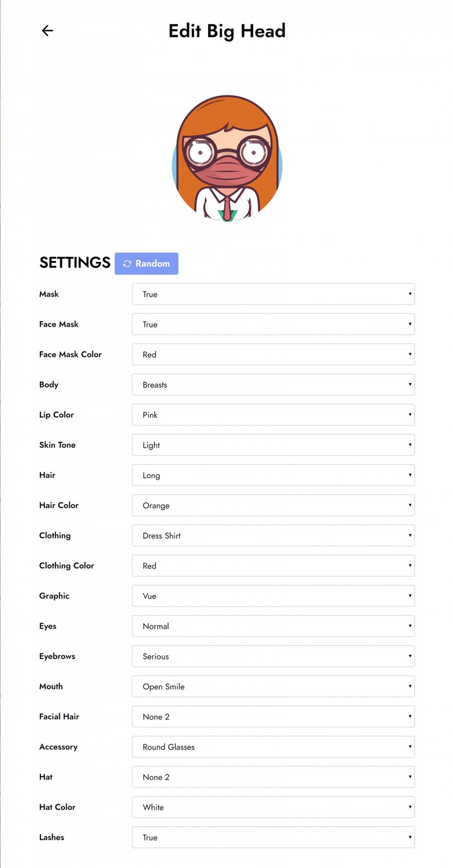Screen dimensions: 453x868
Task: Go back using the arrow icon
Action: click(47, 31)
